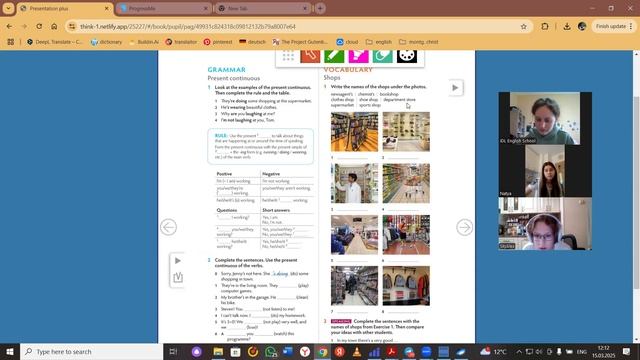
Task: Open Task View on the taskbar
Action: tap(173, 351)
